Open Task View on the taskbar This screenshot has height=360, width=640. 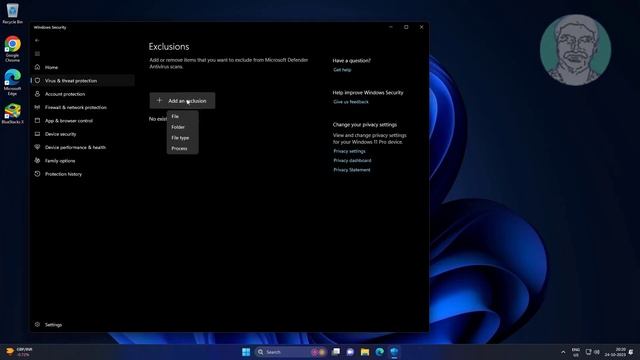pos(336,352)
